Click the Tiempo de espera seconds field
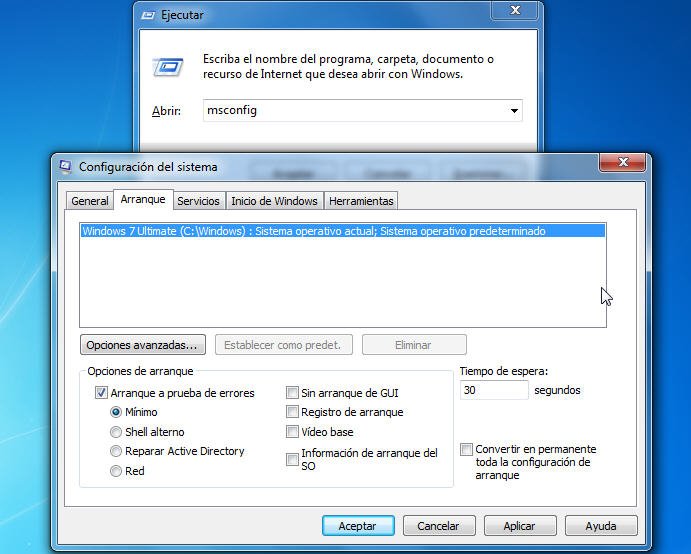The height and width of the screenshot is (554, 691). click(494, 390)
